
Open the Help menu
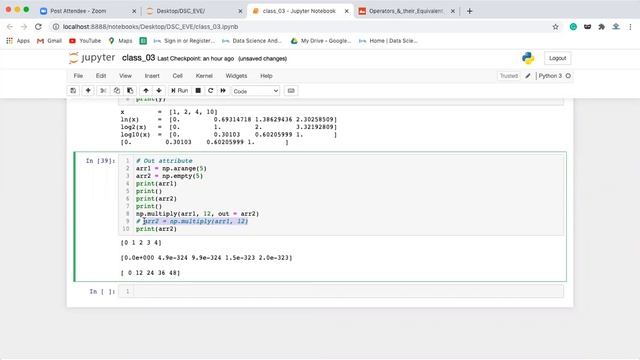tap(266, 76)
